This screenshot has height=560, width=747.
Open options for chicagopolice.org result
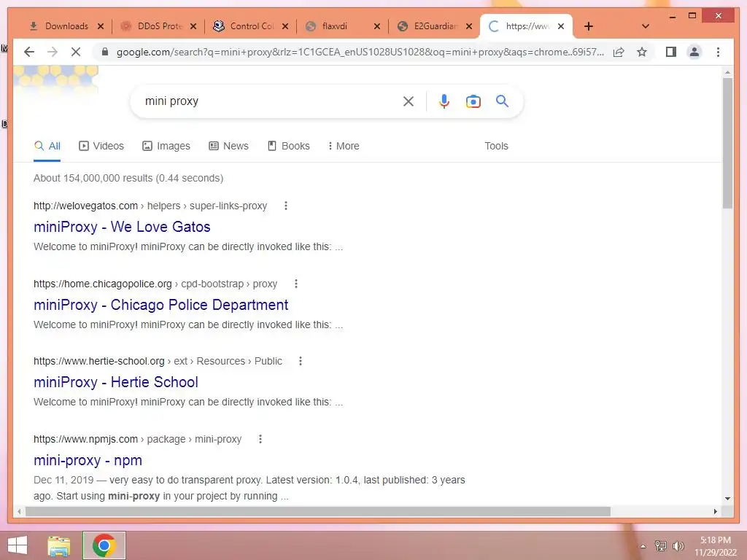pyautogui.click(x=296, y=284)
